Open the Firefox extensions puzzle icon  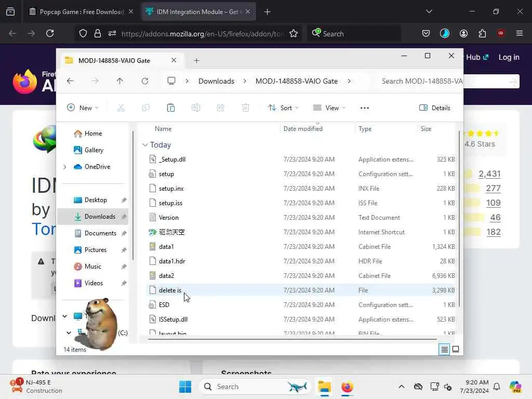(482, 33)
